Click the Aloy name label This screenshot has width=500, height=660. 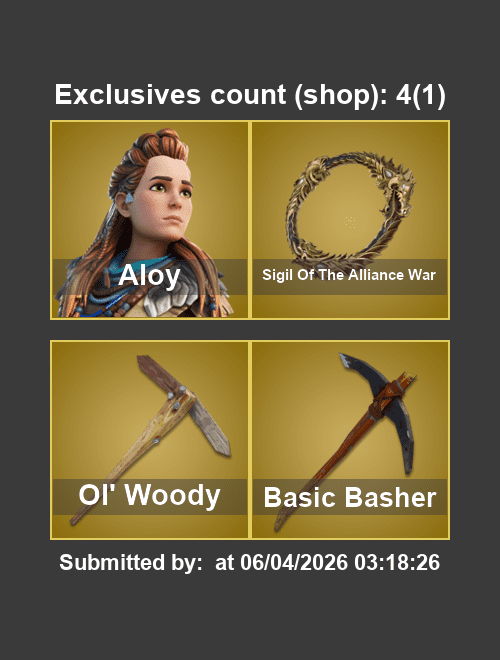(149, 276)
